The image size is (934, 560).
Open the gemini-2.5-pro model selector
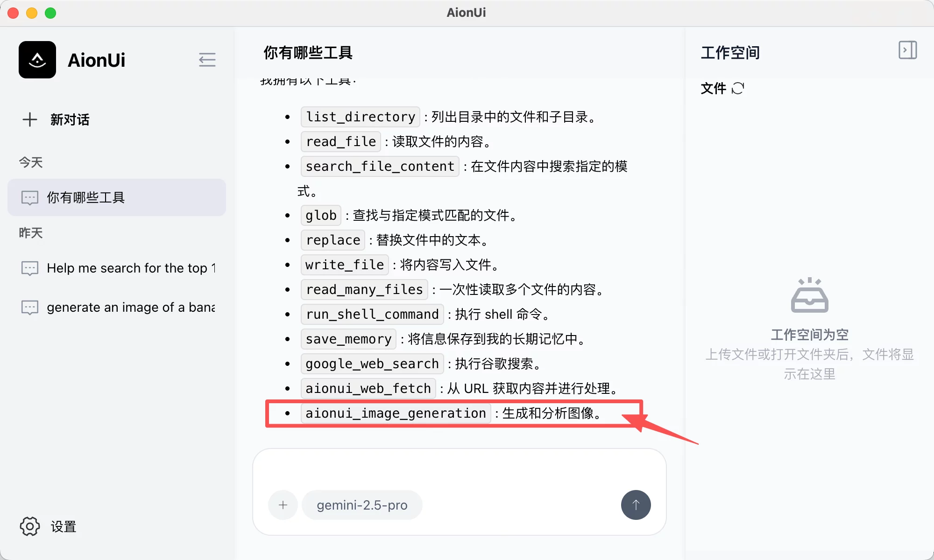click(x=362, y=505)
